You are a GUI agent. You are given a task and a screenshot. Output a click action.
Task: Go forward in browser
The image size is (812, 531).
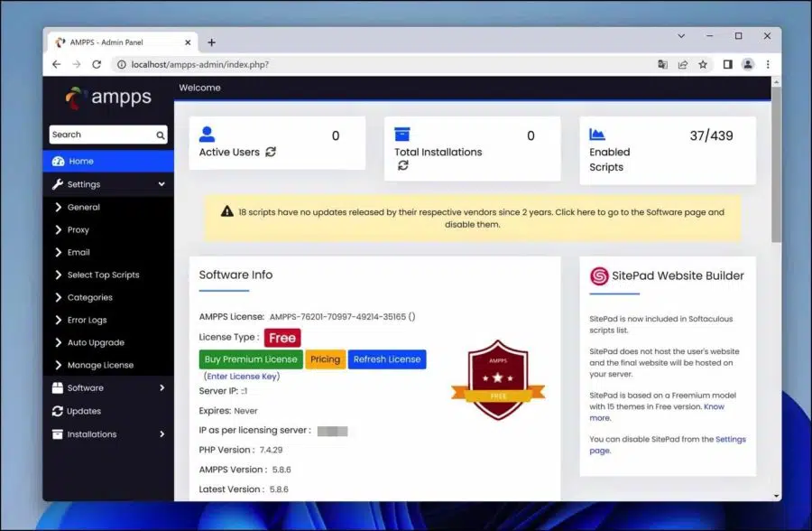tap(76, 64)
